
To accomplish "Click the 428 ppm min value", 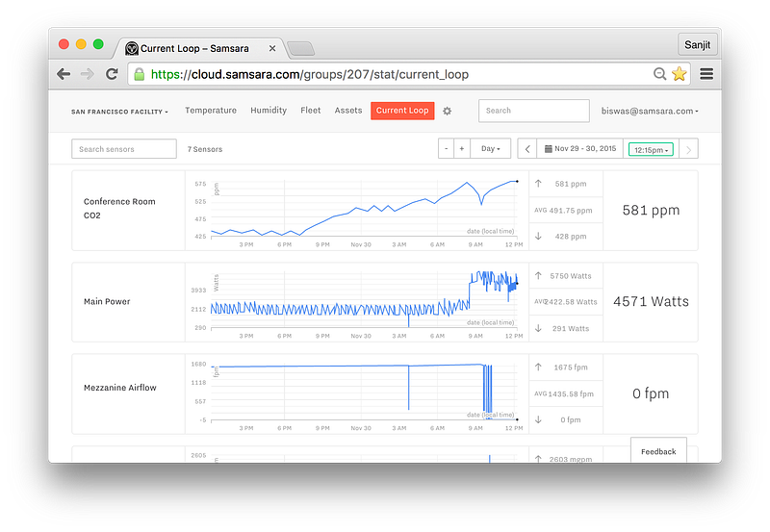I will (x=571, y=236).
